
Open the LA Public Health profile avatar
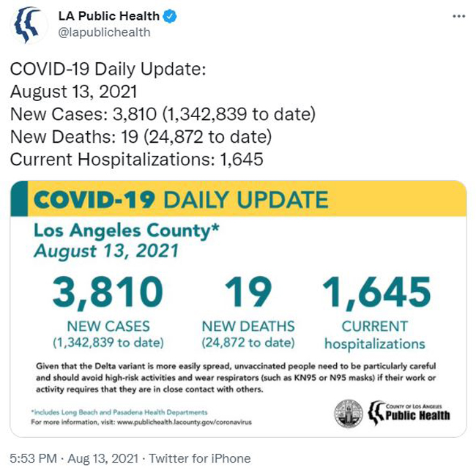point(29,25)
